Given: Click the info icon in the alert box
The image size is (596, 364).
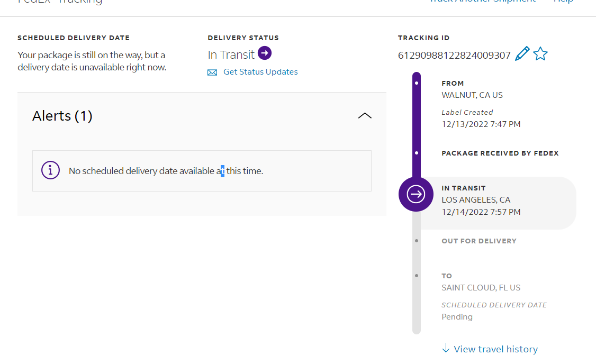Looking at the screenshot, I should tap(50, 170).
